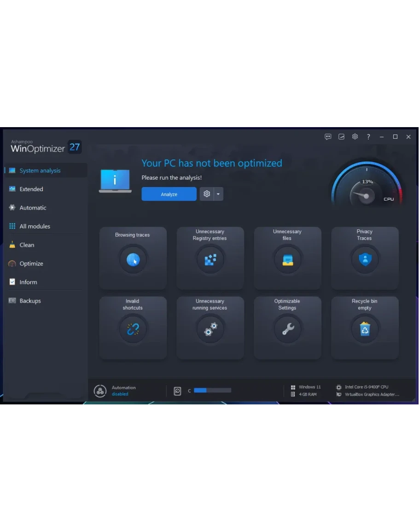Go to the Backups section
Viewport: 419px width, 532px height.
click(30, 301)
